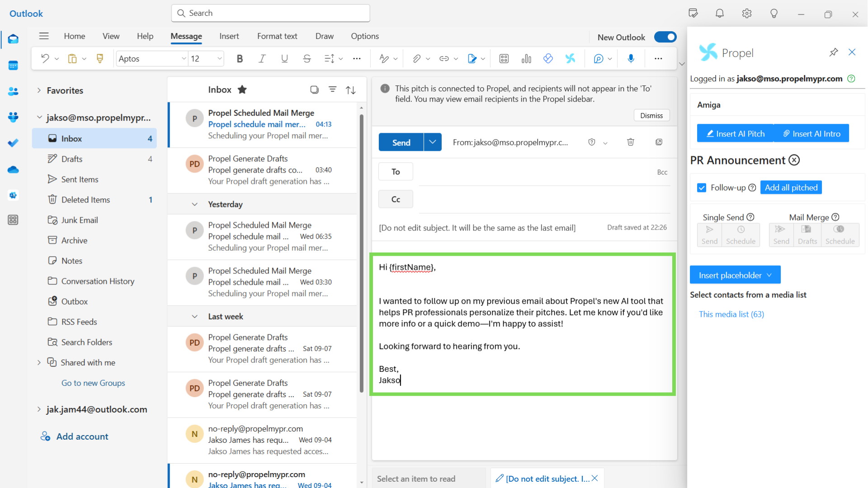Viewport: 868px width, 488px height.
Task: Click the Bold formatting icon
Action: [240, 59]
